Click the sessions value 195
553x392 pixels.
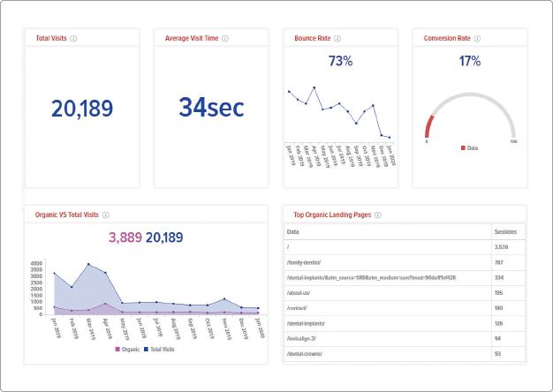tap(499, 293)
